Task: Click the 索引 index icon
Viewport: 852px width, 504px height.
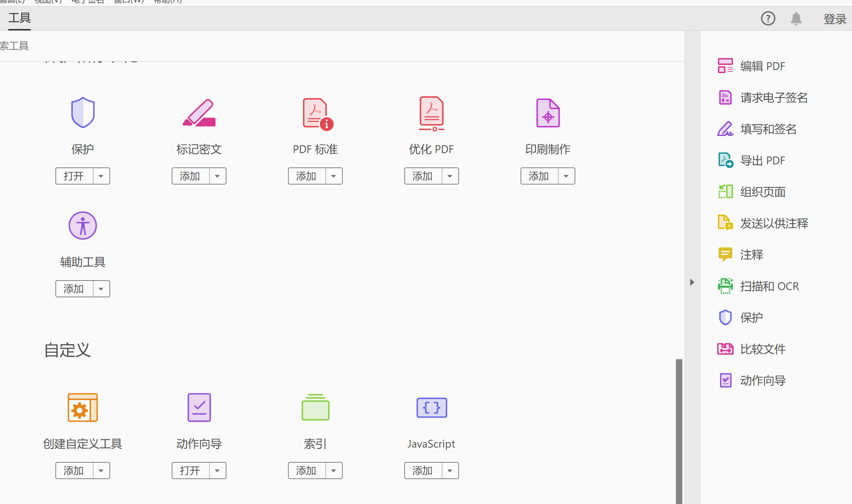Action: pos(315,407)
